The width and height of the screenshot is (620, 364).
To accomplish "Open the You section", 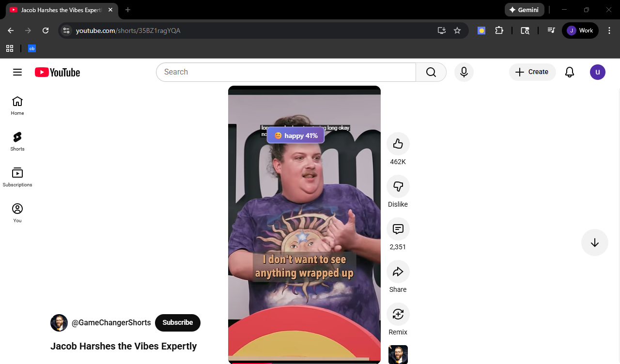I will point(17,212).
